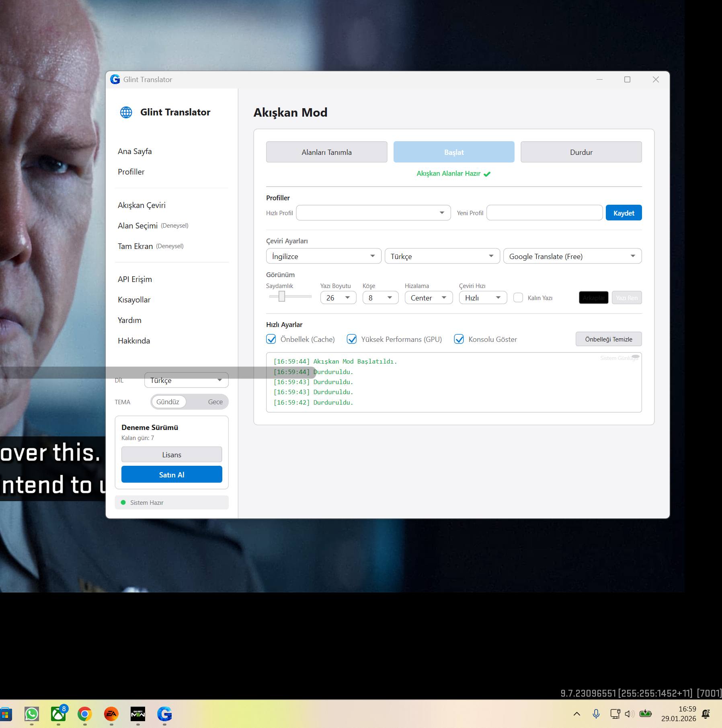Switch to Call of Duty taskbar icon
Image resolution: width=722 pixels, height=728 pixels.
(x=138, y=714)
